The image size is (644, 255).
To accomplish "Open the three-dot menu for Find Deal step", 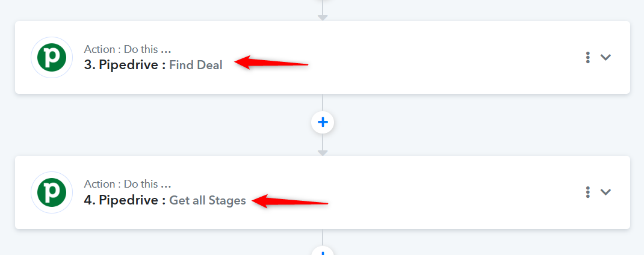I will (588, 58).
